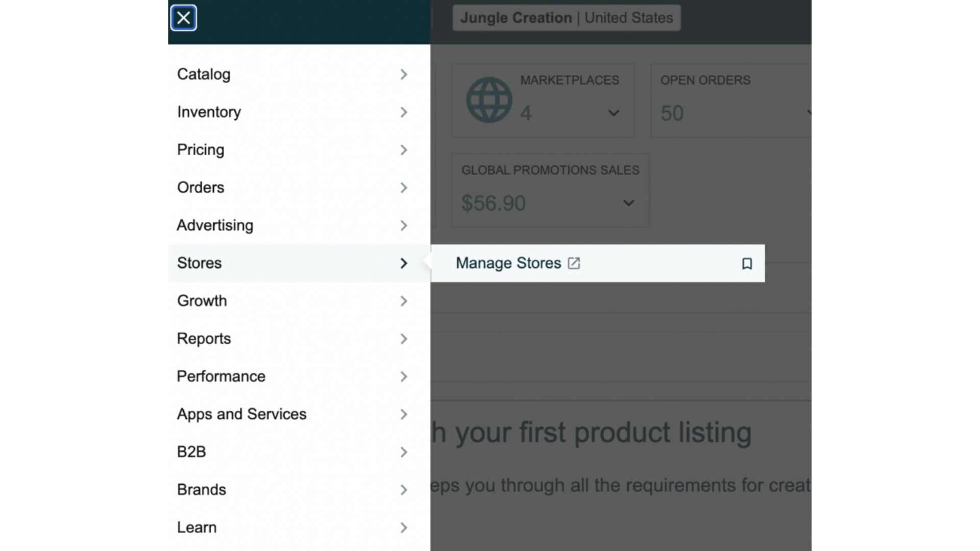Open the Open Orders card
Image resolution: width=980 pixels, height=551 pixels.
[730, 101]
